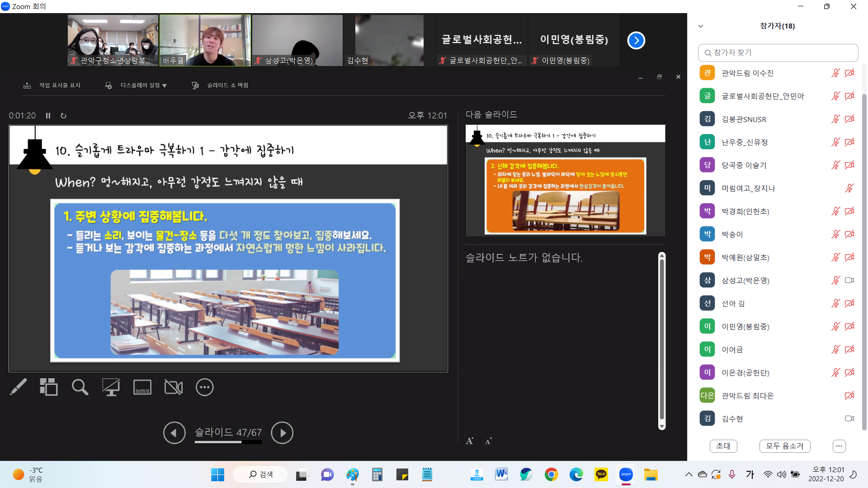Toggle video for participant 김수현
This screenshot has width=868, height=488.
849,418
